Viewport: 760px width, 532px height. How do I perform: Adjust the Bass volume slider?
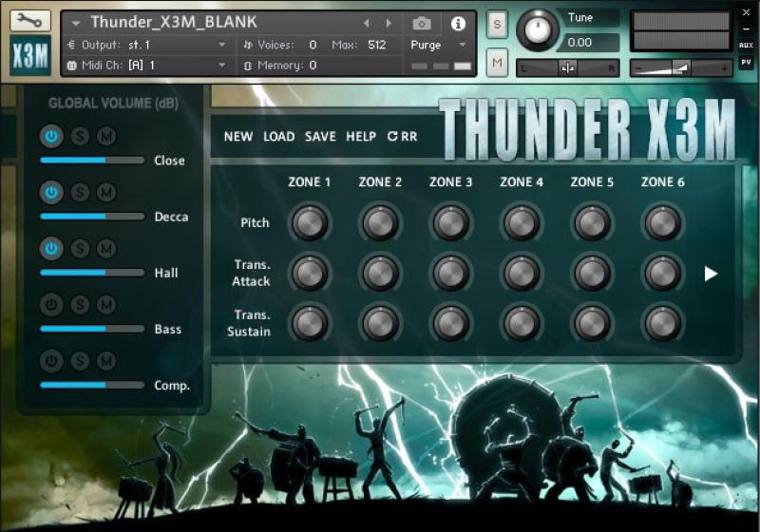[x=92, y=329]
